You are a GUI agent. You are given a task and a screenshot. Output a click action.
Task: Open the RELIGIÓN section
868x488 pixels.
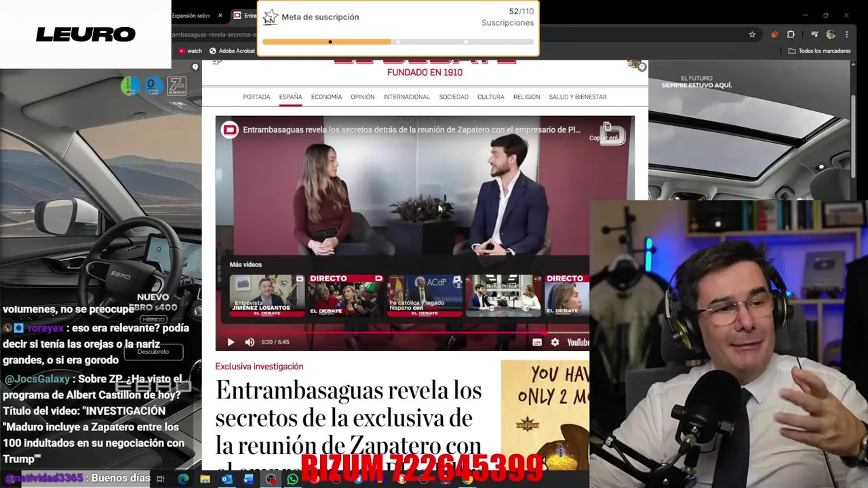coord(526,97)
